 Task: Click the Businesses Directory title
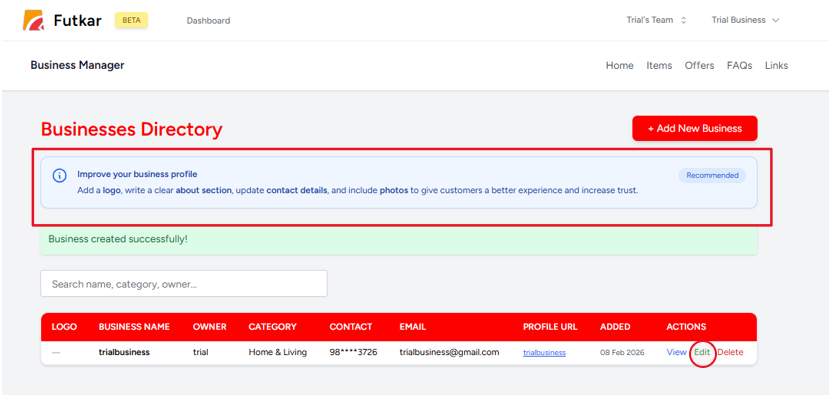tap(131, 129)
